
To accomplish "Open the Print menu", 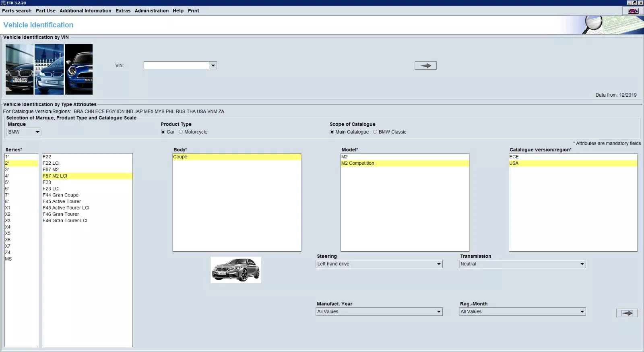I will point(193,11).
